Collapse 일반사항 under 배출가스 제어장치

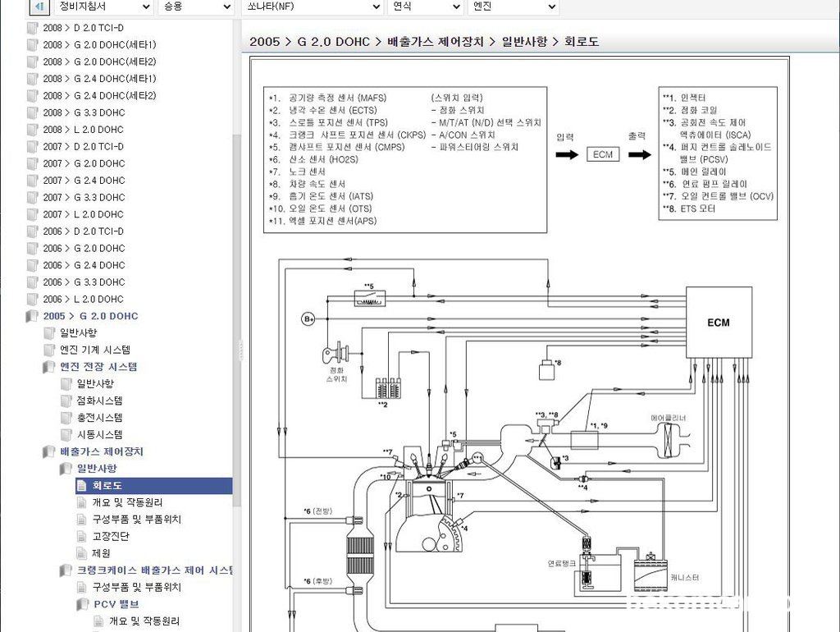(97, 469)
